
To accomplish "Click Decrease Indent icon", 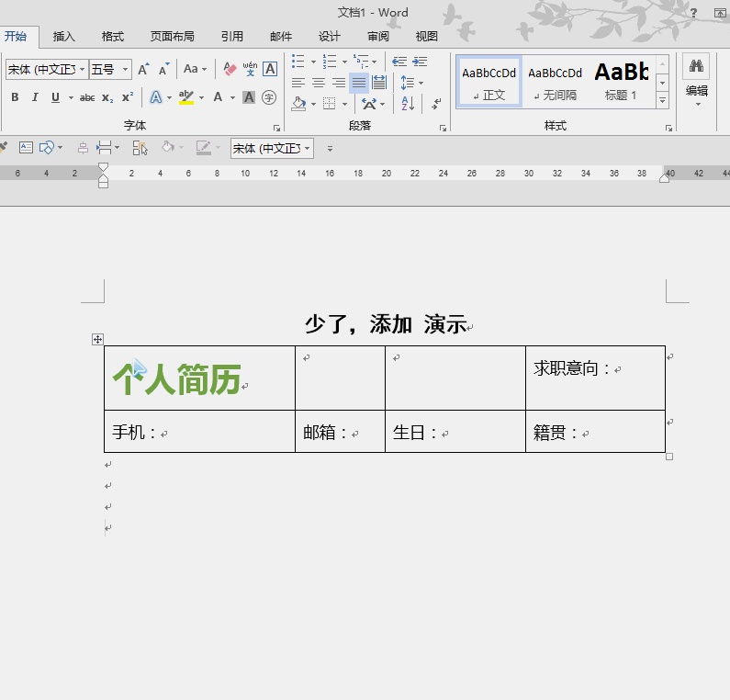I will (x=399, y=62).
